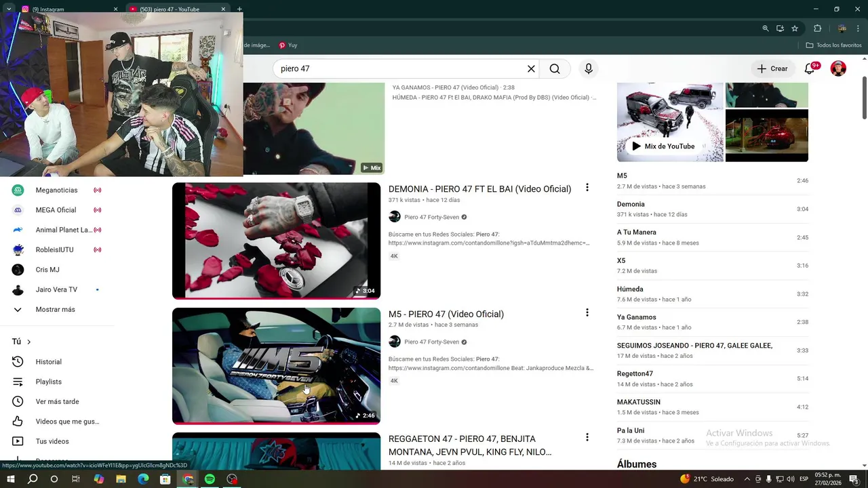Image resolution: width=868 pixels, height=488 pixels.
Task: Open MEGA Oficial subscription channel
Action: point(57,210)
